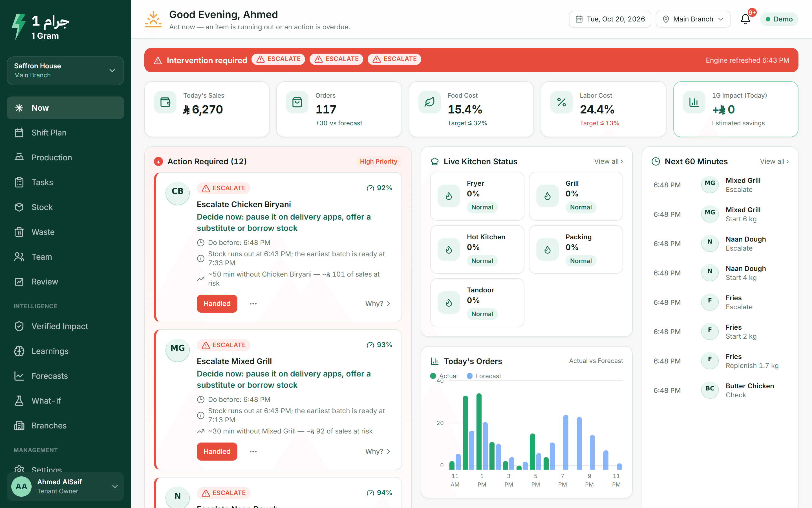
Task: Toggle the Actual series legend
Action: pyautogui.click(x=444, y=376)
